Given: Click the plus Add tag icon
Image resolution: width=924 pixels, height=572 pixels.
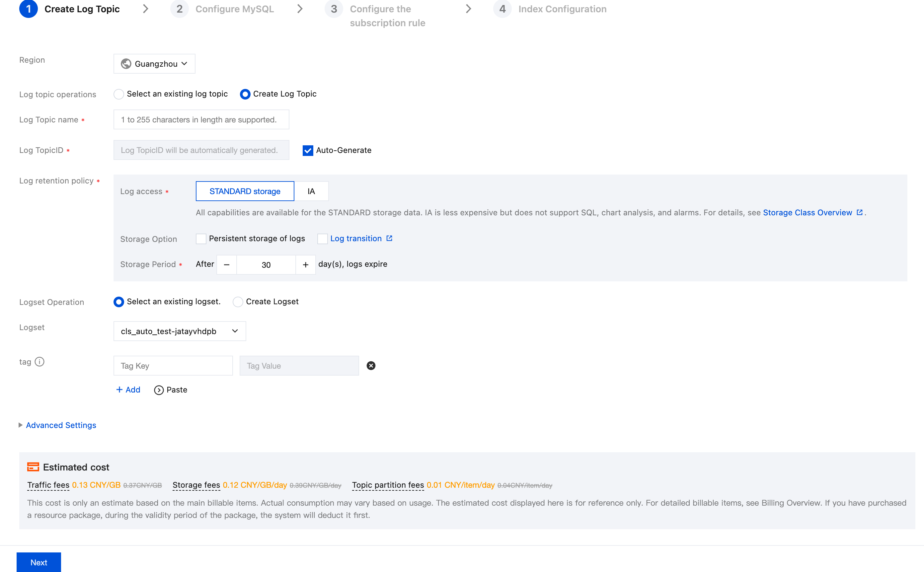Looking at the screenshot, I should [119, 390].
